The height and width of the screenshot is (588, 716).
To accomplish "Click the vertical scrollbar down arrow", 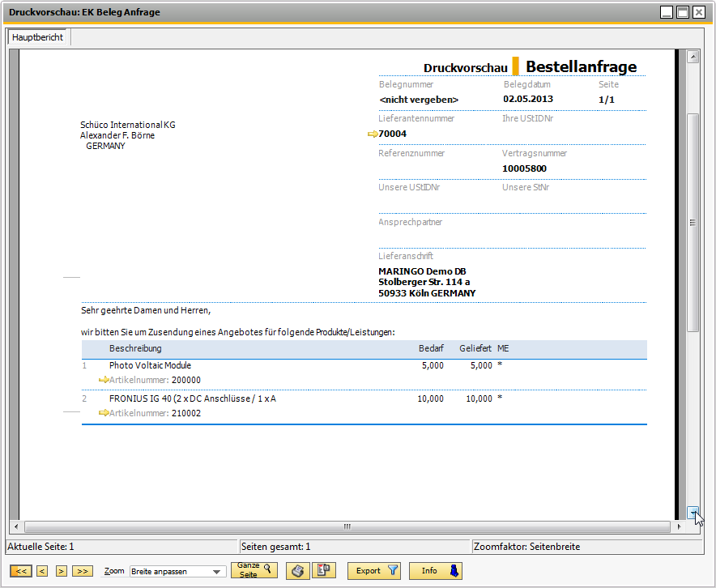I will [x=693, y=512].
